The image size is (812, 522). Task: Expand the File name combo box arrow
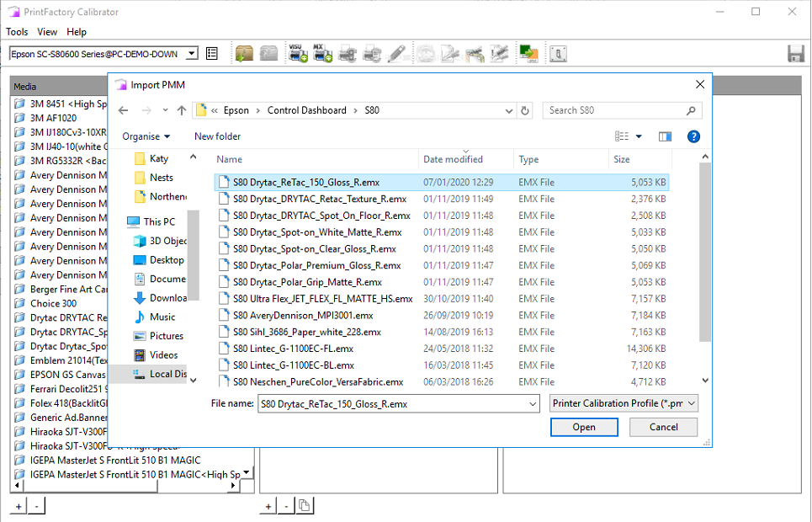click(x=533, y=404)
